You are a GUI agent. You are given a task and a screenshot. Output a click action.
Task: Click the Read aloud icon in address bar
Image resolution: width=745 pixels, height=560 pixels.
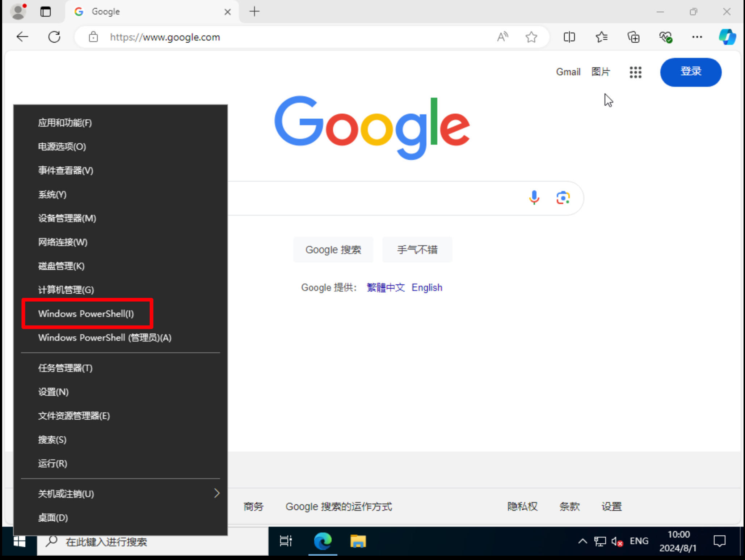point(502,37)
